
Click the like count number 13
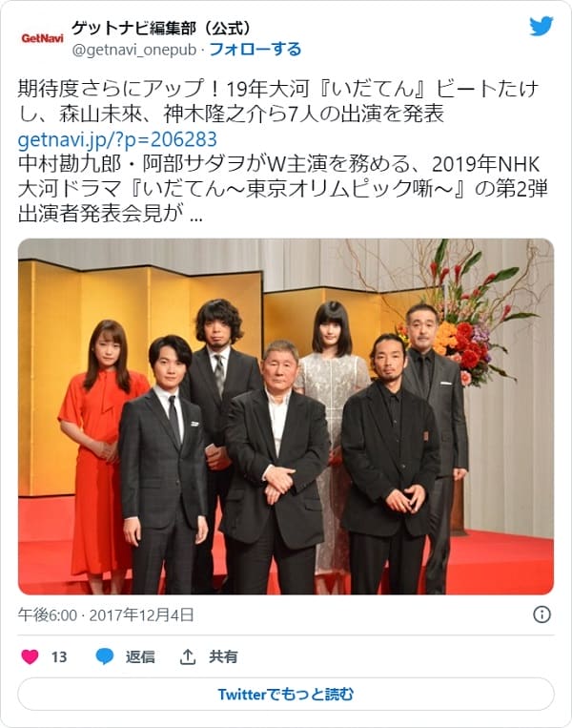[59, 657]
